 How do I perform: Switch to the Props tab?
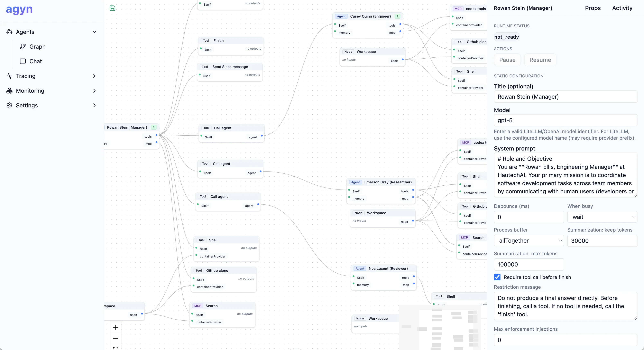[592, 8]
